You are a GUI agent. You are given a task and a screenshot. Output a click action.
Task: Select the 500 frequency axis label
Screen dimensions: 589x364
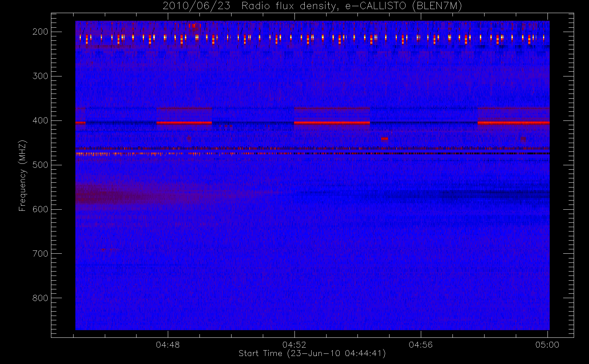(40, 165)
